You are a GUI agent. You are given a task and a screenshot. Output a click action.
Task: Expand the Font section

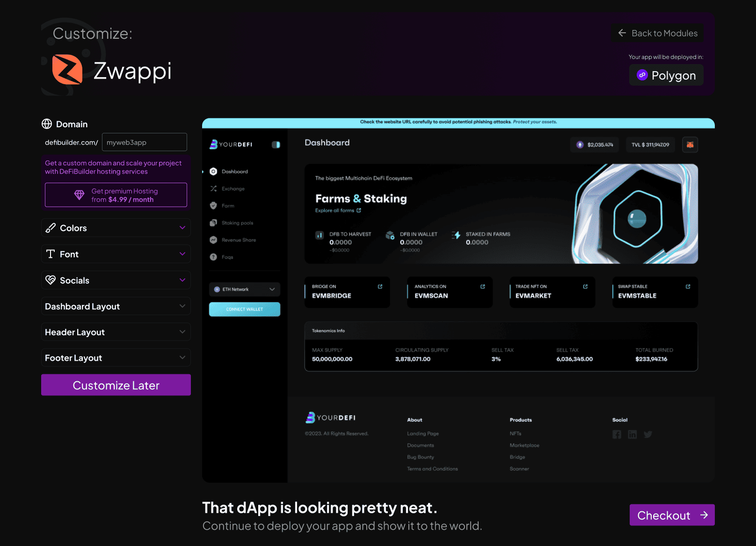point(116,254)
